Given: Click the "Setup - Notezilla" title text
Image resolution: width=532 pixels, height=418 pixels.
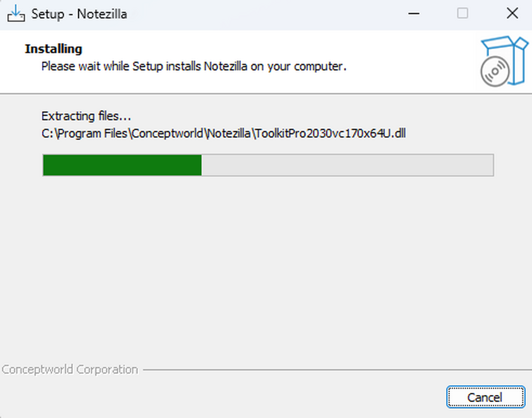Looking at the screenshot, I should click(79, 14).
